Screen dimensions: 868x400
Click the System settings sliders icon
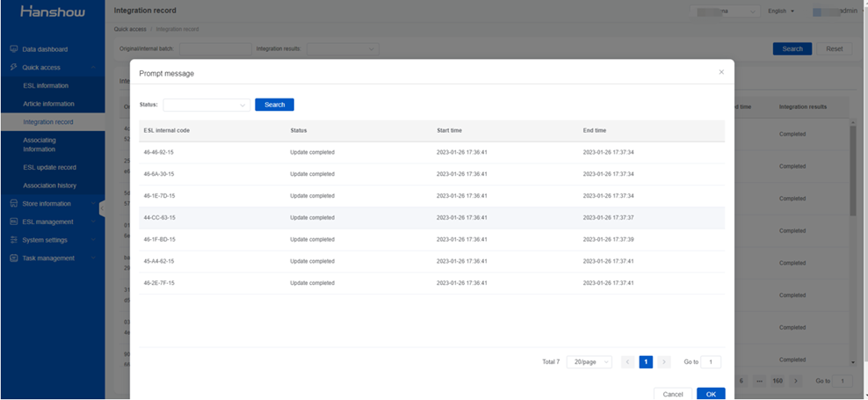point(14,240)
